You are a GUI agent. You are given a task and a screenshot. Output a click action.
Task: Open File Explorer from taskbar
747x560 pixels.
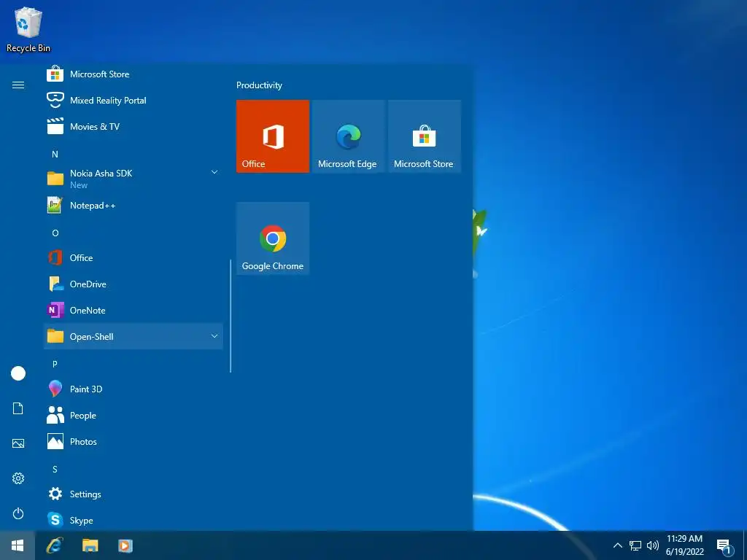click(90, 545)
